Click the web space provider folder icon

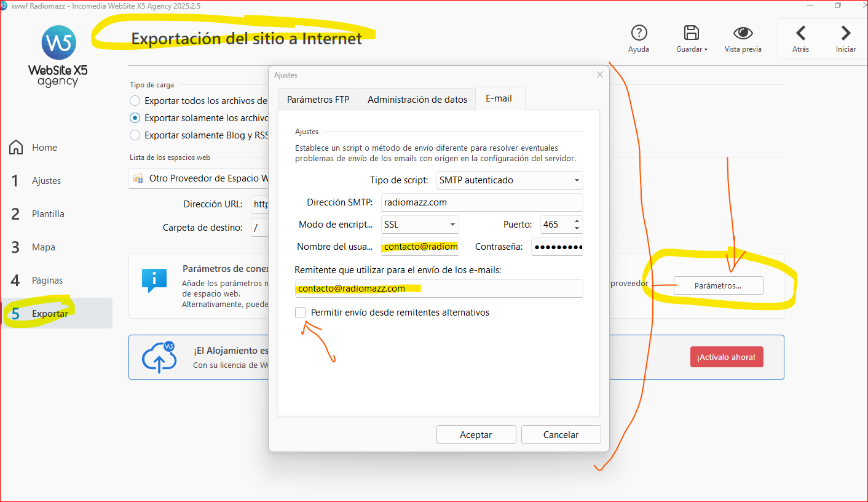click(138, 179)
